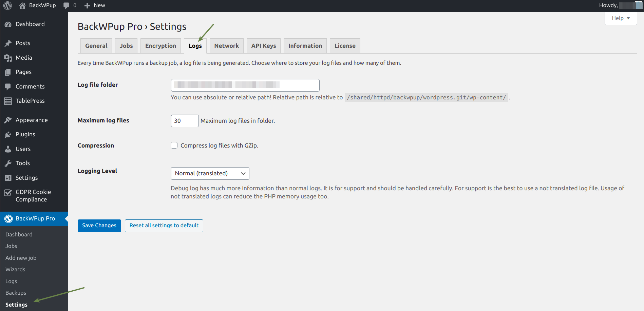The width and height of the screenshot is (644, 311).
Task: Open the Plugins menu item
Action: coord(34,135)
